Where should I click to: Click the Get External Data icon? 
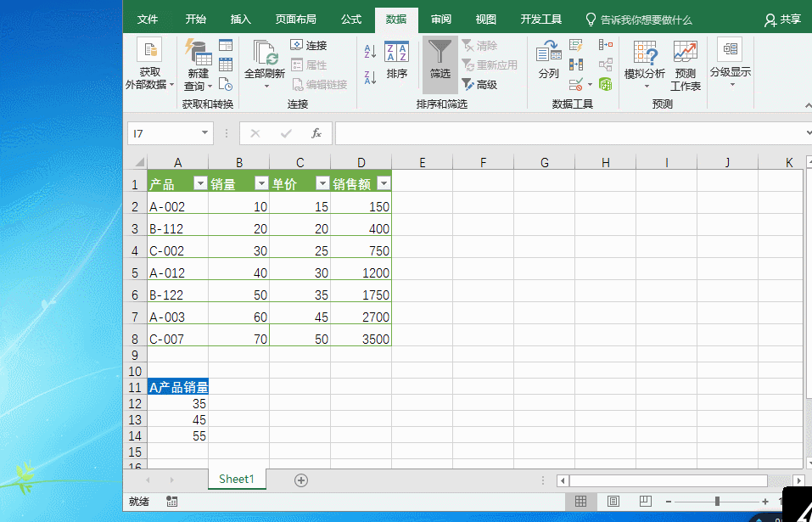149,50
